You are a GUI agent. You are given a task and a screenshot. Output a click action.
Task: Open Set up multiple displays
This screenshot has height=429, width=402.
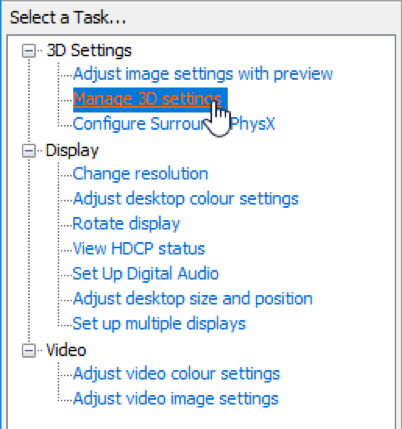[x=159, y=324]
